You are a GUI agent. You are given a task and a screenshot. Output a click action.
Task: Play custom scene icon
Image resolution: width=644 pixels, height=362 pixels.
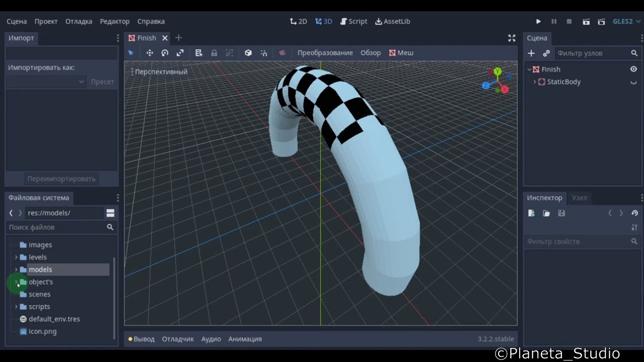point(601,22)
